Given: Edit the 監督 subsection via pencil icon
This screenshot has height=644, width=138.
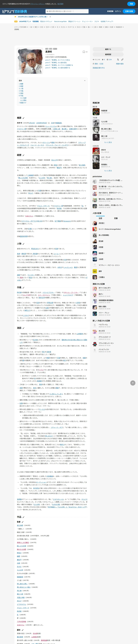Looking at the screenshot, I should point(23,522).
